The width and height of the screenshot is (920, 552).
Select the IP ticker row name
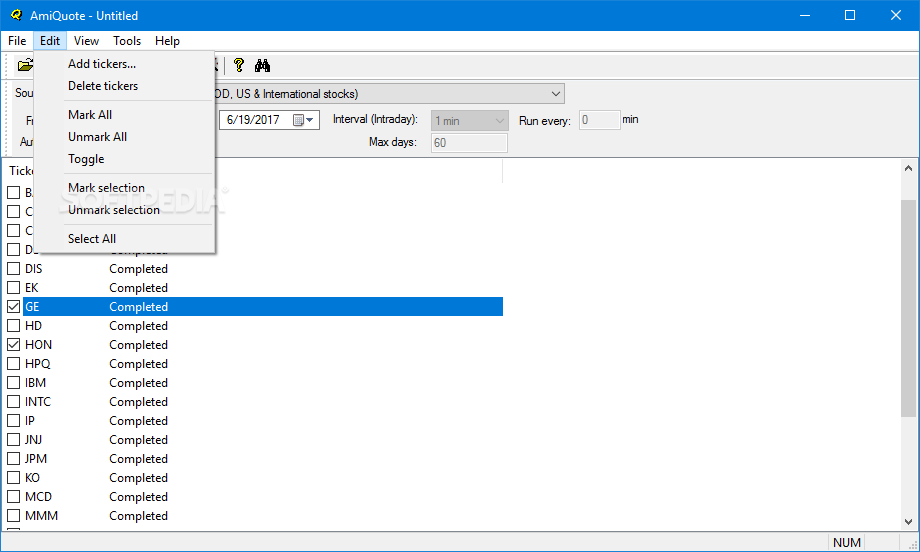tap(29, 421)
